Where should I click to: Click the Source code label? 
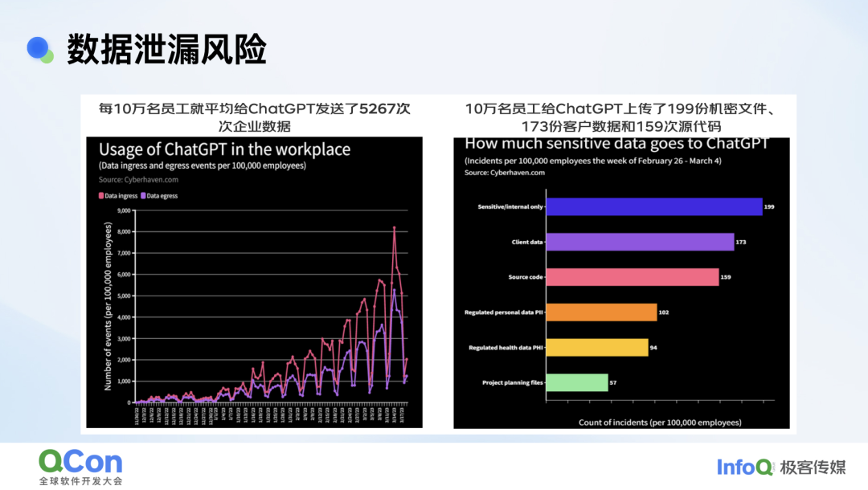[526, 277]
